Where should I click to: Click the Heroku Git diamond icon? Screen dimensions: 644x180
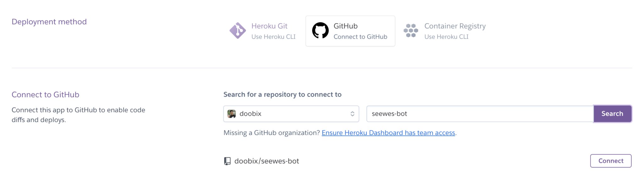click(238, 31)
